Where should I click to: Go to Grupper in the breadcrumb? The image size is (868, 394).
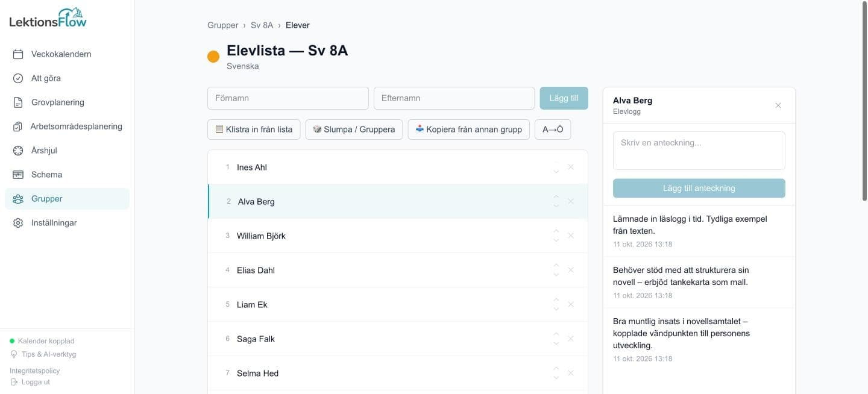coord(223,25)
